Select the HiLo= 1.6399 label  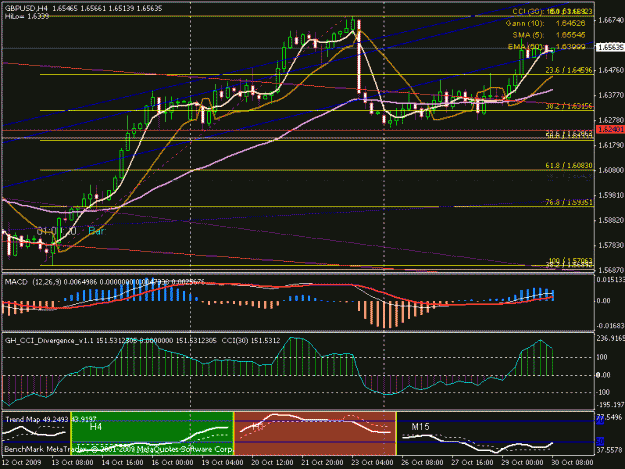pyautogui.click(x=27, y=16)
